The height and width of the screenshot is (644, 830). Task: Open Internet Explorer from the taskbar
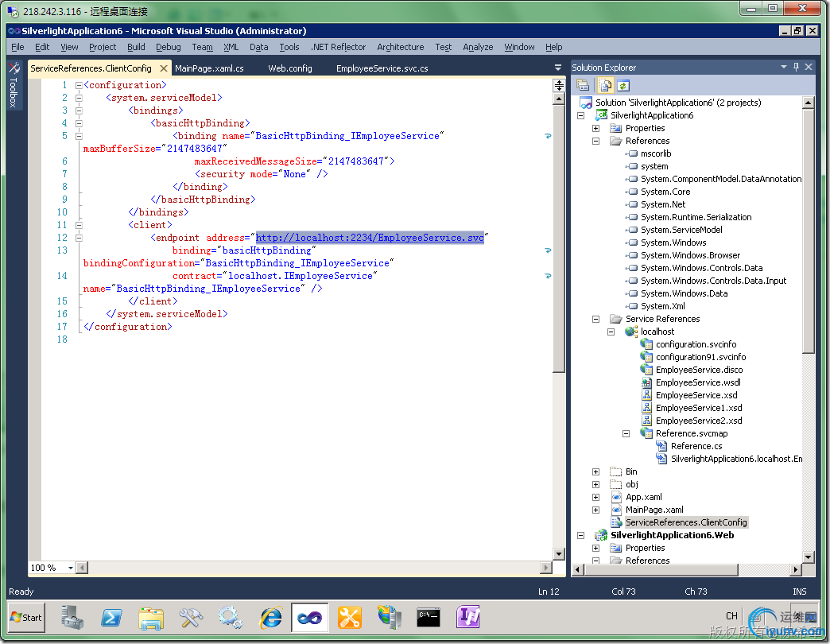(x=270, y=617)
